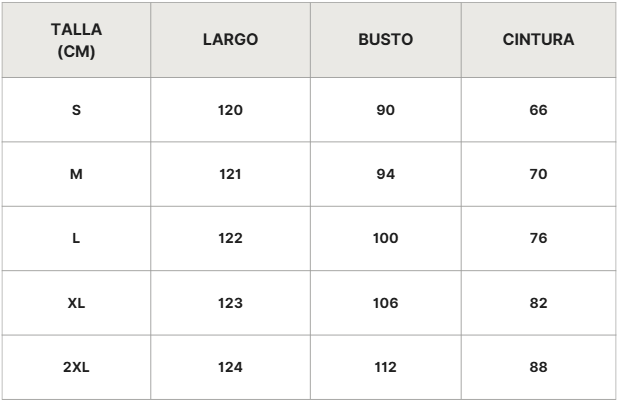The image size is (617, 402).
Task: Select busto value 100 for size L
Action: (x=386, y=238)
